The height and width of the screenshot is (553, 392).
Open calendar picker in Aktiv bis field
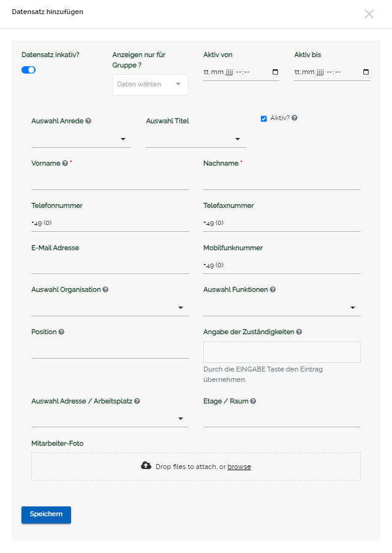tap(366, 72)
